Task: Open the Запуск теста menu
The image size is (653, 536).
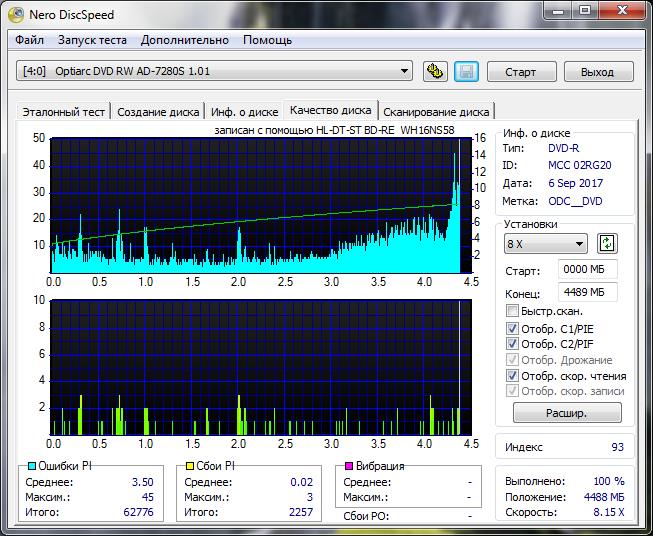Action: coord(92,40)
